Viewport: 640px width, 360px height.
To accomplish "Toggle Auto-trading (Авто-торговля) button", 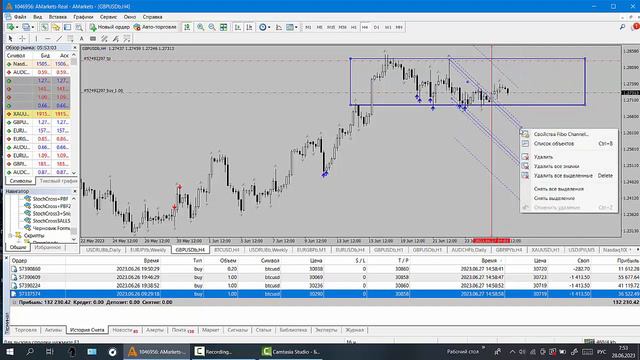I will coord(155,27).
